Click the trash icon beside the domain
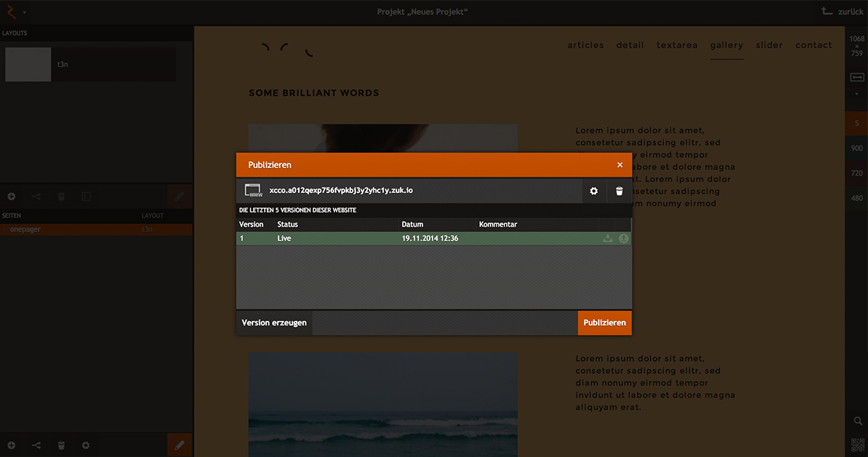 point(619,191)
